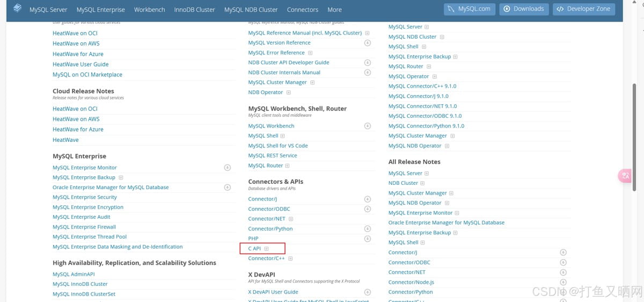
Task: Open MySQL InnoDB ClusterSet link
Action: [84, 294]
